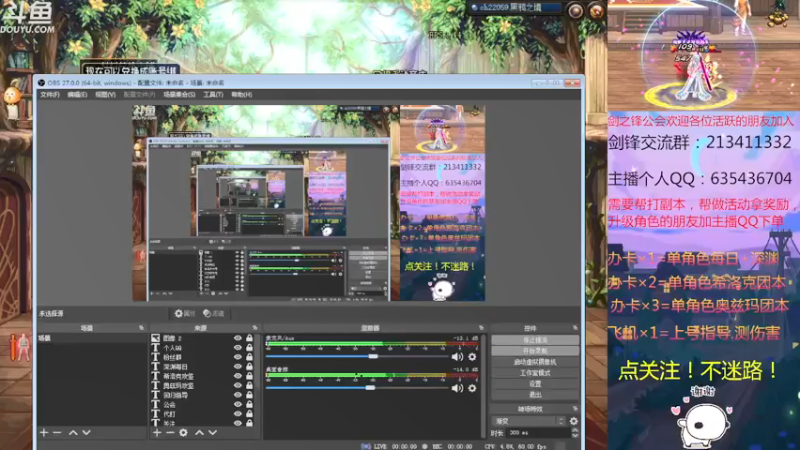
Task: Click the 退出 exit button
Action: (535, 395)
